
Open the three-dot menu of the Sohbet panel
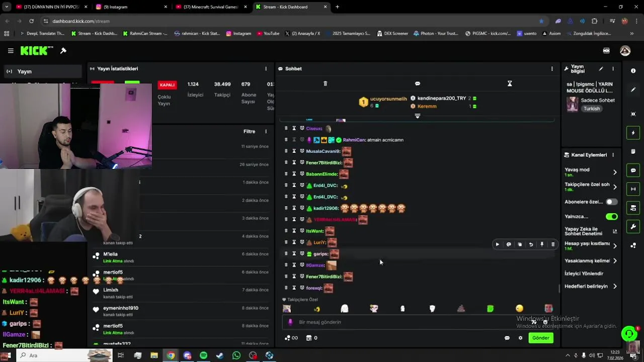(x=552, y=69)
